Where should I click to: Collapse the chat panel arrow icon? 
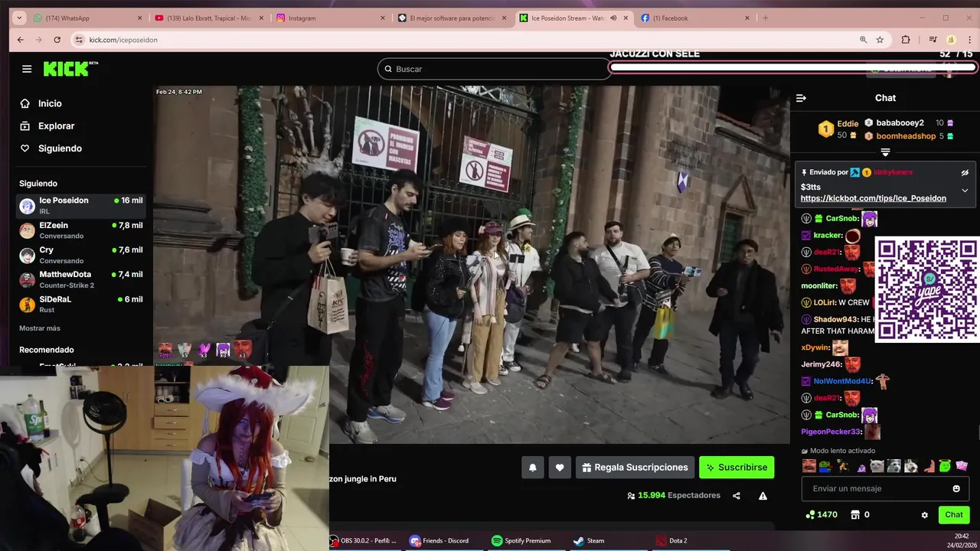pos(801,98)
